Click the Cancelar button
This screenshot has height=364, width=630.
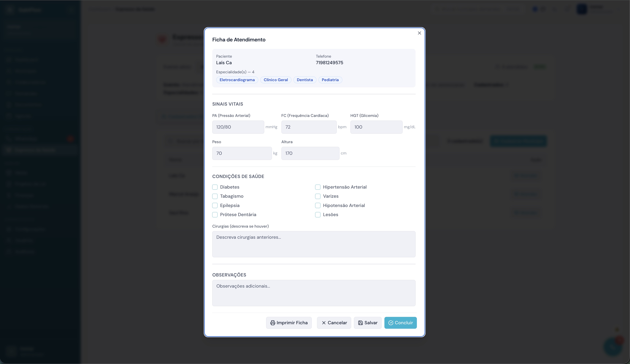pyautogui.click(x=334, y=323)
